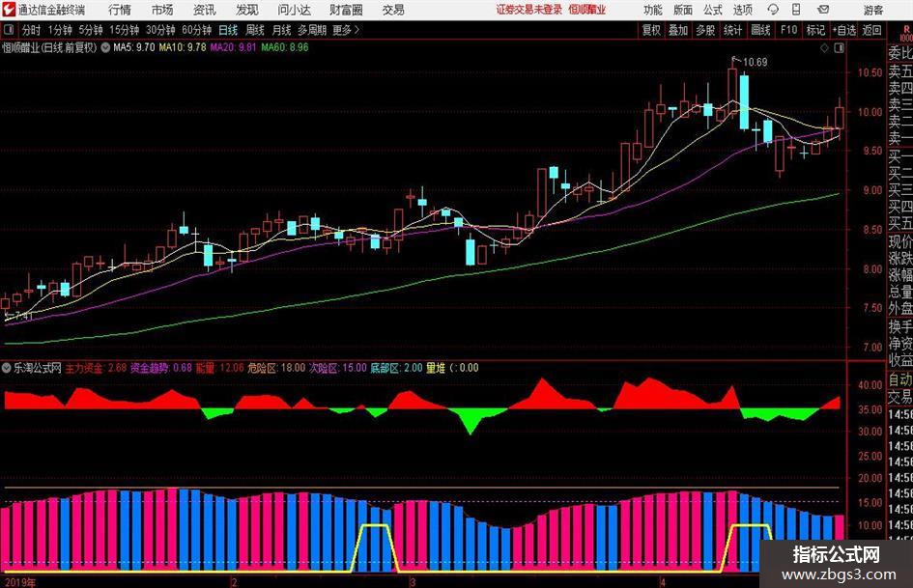This screenshot has width=913, height=588.
Task: Click the month 4 marker on time axis
Action: point(662,582)
